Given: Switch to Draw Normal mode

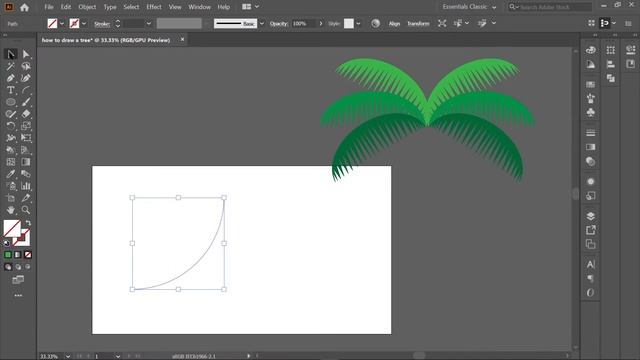Looking at the screenshot, I should click(8, 267).
